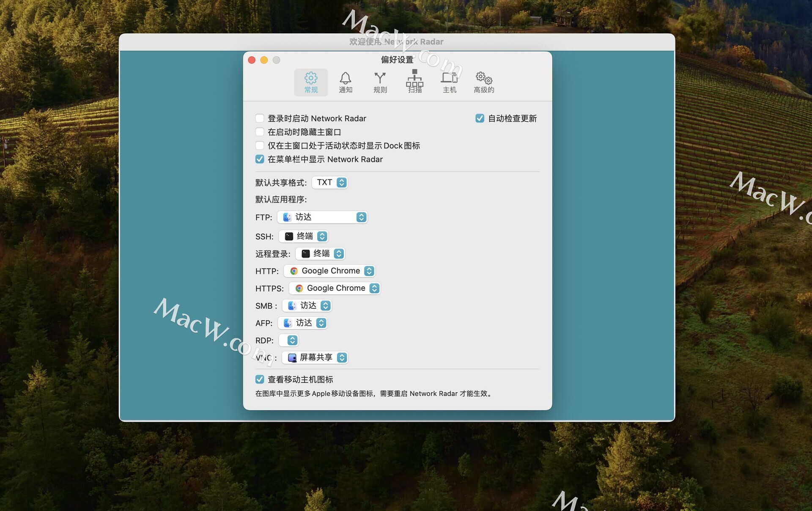Switch to the 高级的 advanced tab
812x511 pixels.
(484, 82)
